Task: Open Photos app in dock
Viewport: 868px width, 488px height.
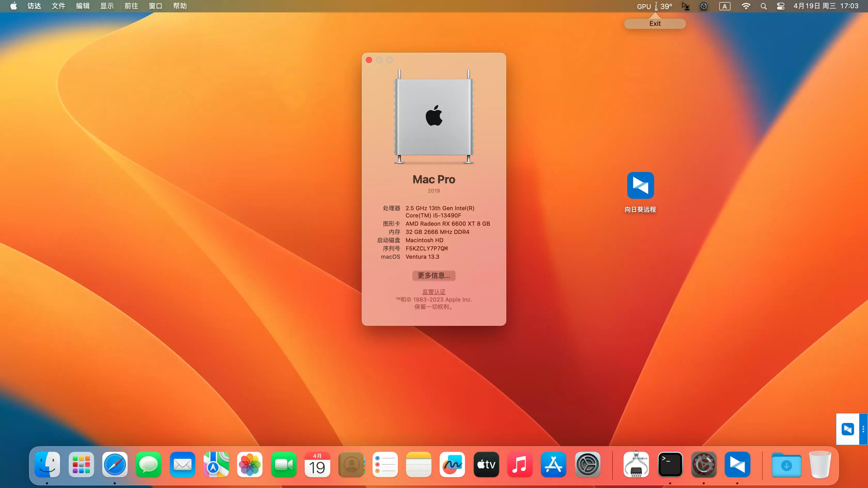Action: coord(250,465)
